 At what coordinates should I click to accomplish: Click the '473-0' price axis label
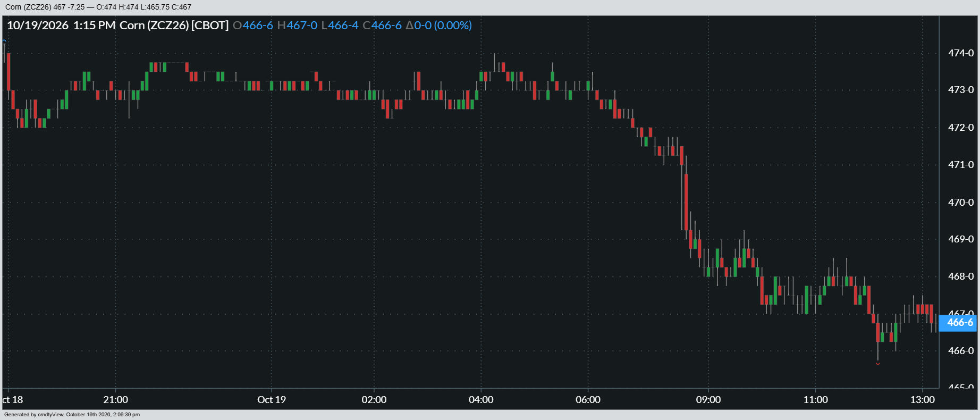coord(961,90)
